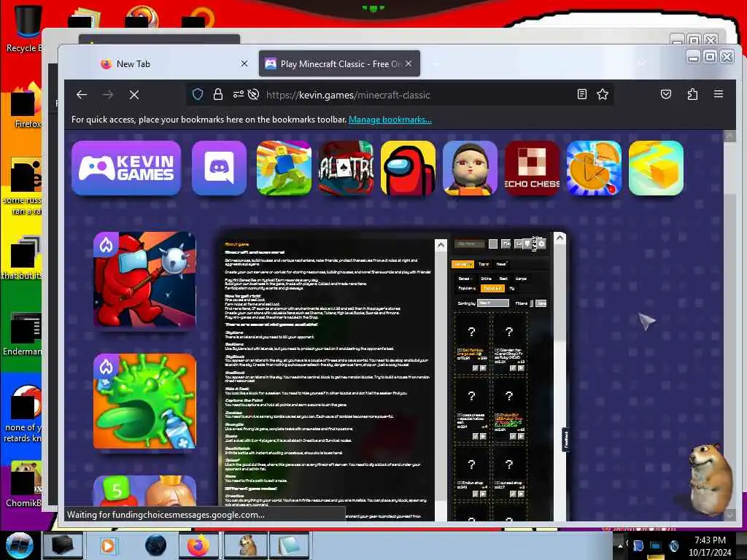Click the gray square next to nickname field

pyautogui.click(x=493, y=244)
